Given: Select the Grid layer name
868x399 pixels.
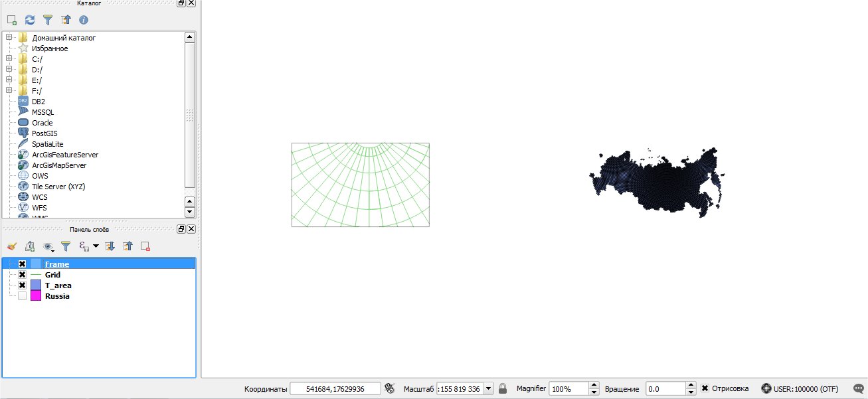Looking at the screenshot, I should tap(52, 275).
